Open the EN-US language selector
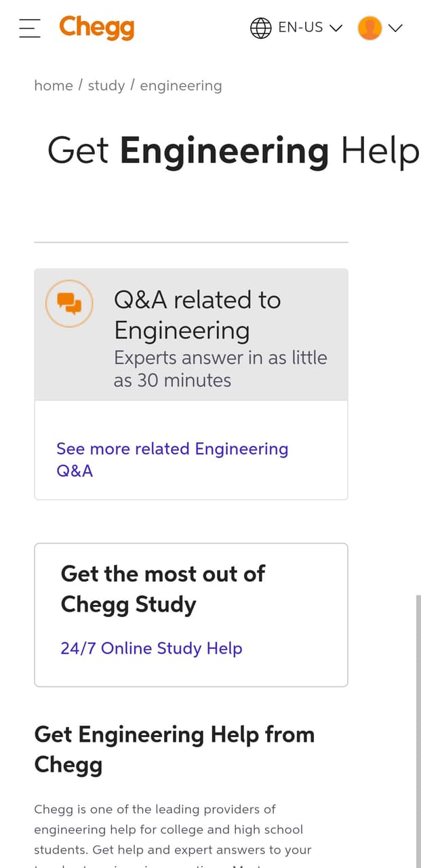Screen dimensions: 421x868 300,28
